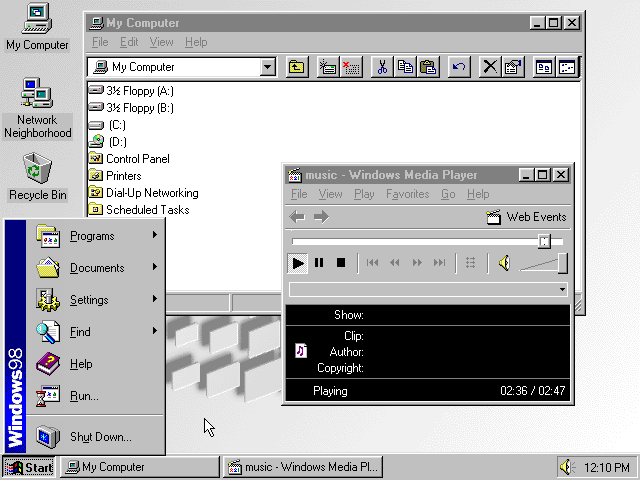Expand the Media Player clip dropdown
This screenshot has height=480, width=640.
pos(562,290)
